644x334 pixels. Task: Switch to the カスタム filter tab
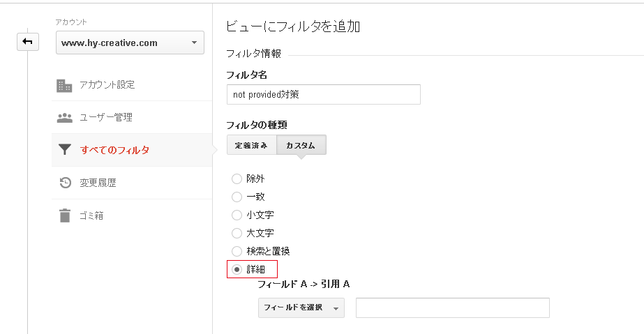click(301, 145)
